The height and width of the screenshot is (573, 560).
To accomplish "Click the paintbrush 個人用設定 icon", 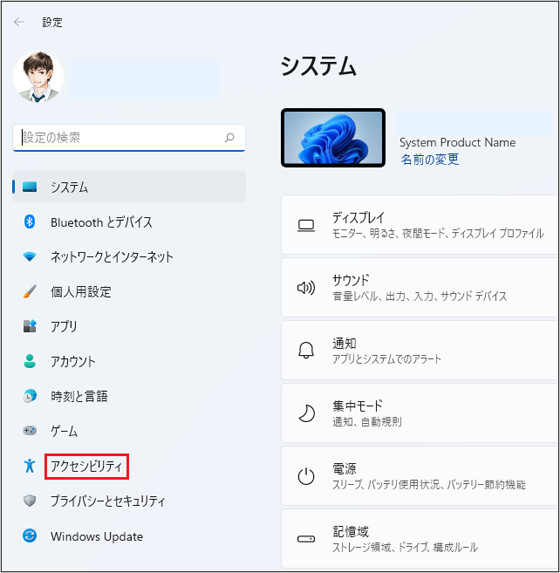I will coord(30,292).
